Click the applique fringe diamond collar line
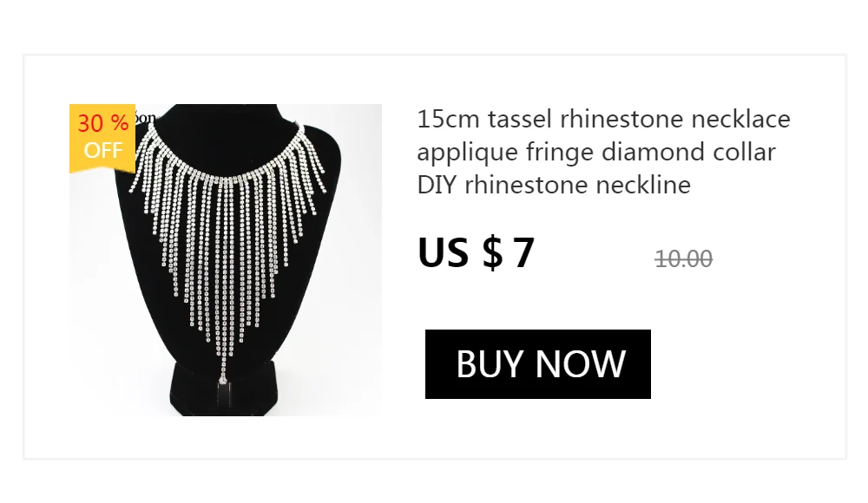Screen dimensions: 868x503 tap(596, 152)
